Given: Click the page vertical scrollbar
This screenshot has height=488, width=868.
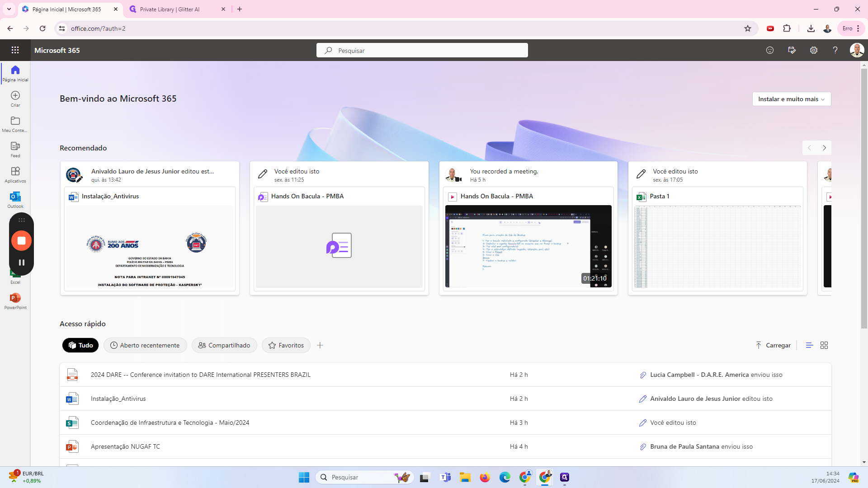Looking at the screenshot, I should [864, 199].
